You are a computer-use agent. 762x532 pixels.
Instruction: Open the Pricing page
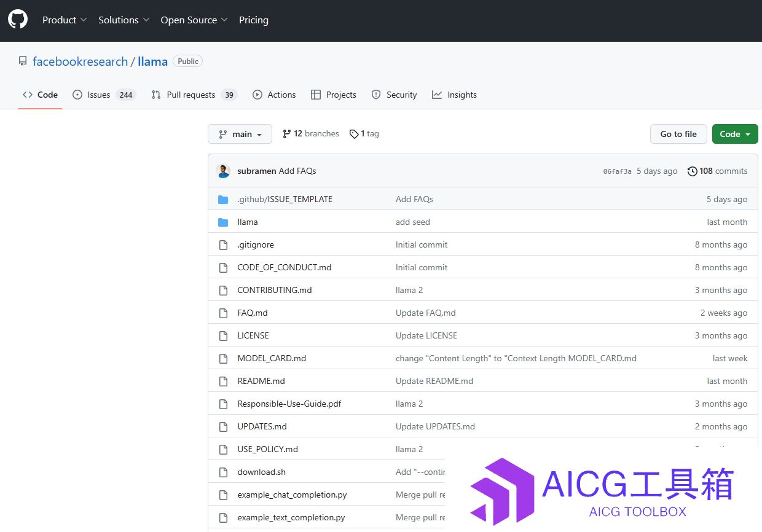[254, 20]
